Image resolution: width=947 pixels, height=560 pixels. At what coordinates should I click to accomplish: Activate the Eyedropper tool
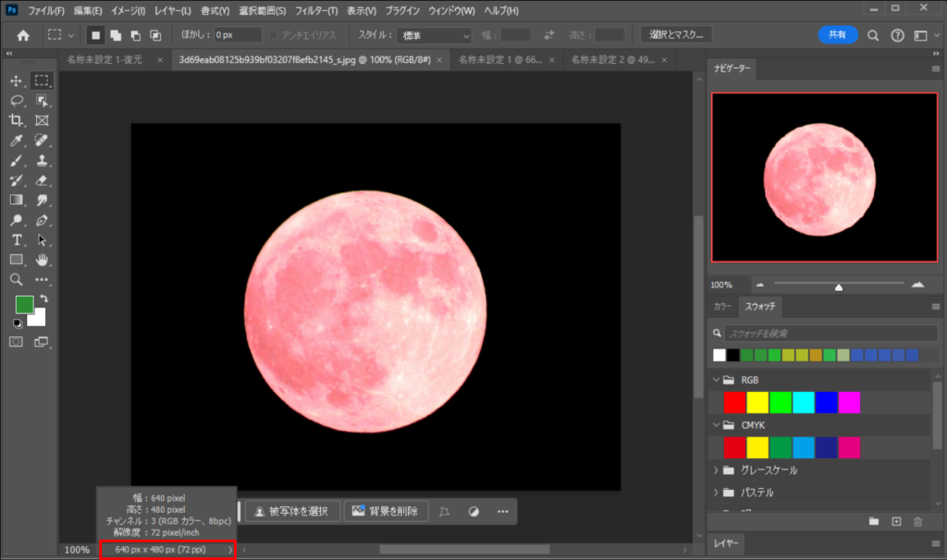coord(17,141)
